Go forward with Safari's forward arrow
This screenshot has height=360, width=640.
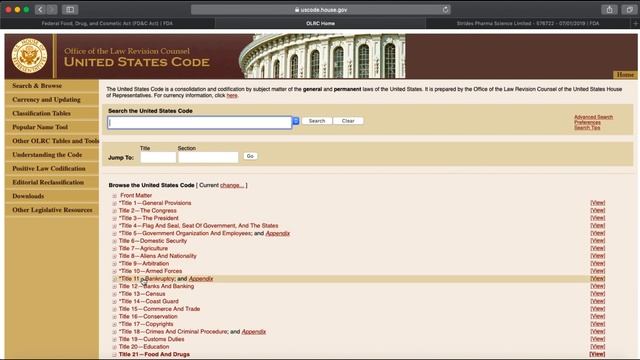(x=52, y=9)
